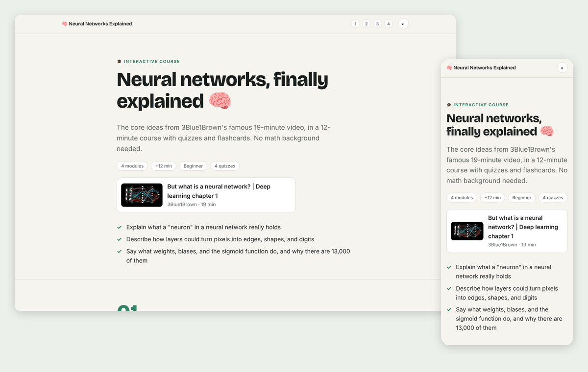Open 'But what is a neural network?' title in desktop card
Screen dimensions: 588x372
coord(219,191)
